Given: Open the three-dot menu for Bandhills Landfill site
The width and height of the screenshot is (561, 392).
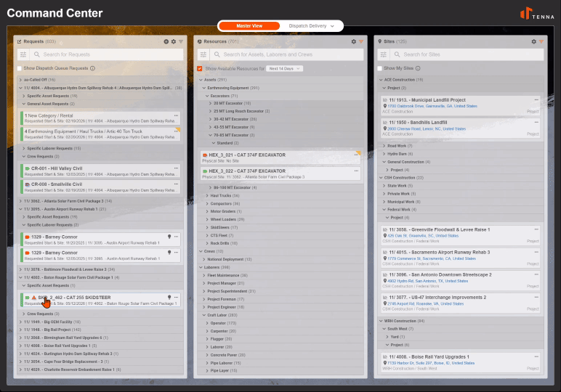Looking at the screenshot, I should point(536,122).
